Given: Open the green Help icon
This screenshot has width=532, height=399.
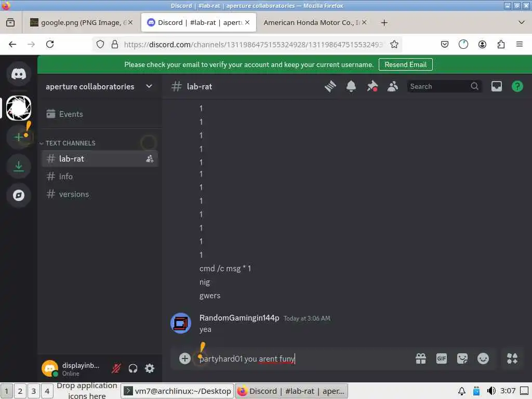Looking at the screenshot, I should (x=517, y=87).
